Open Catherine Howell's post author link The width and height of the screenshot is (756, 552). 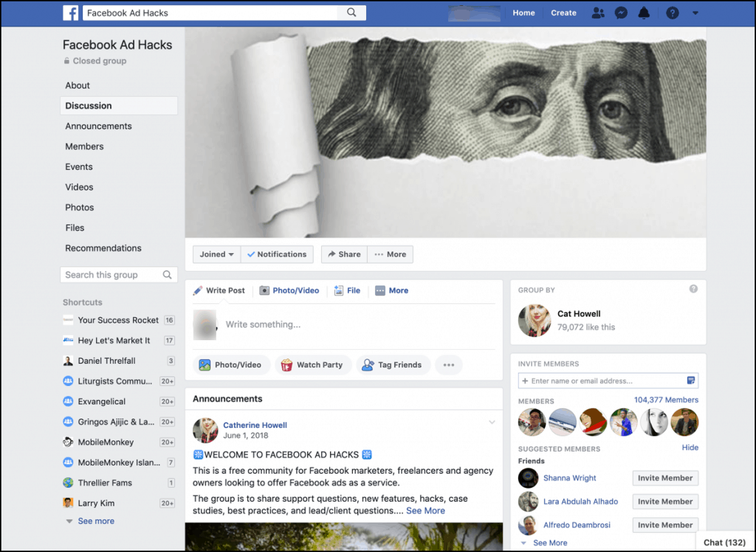pyautogui.click(x=255, y=425)
